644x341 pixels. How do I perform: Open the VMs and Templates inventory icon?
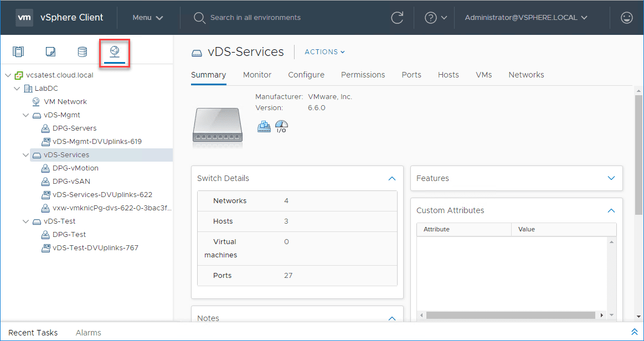pos(50,52)
